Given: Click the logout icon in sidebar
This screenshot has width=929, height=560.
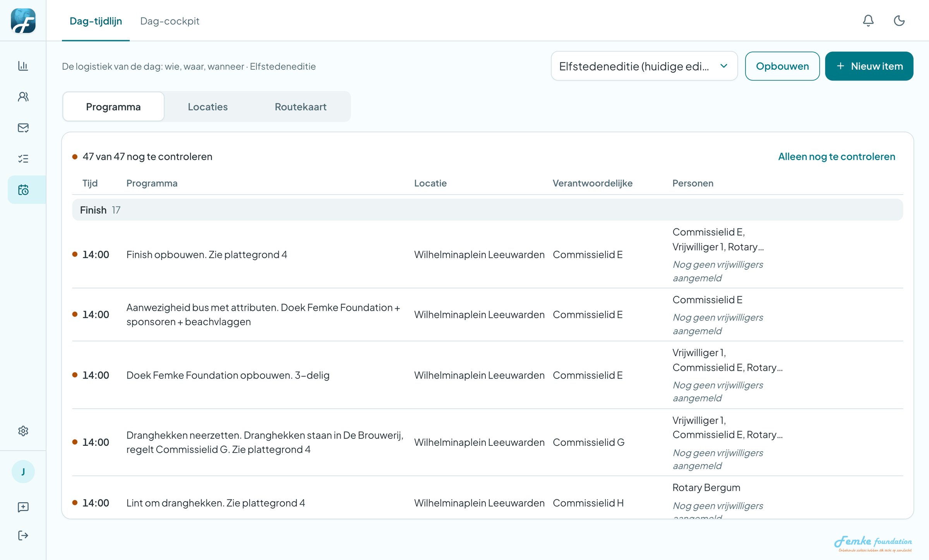Looking at the screenshot, I should click(x=23, y=535).
